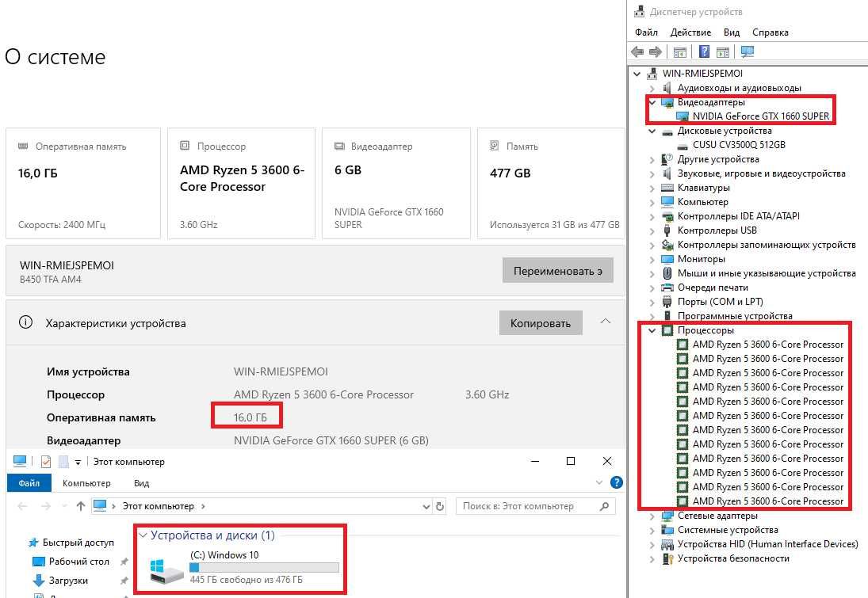Click the properties checkmark icon in Explorer title bar
Viewport: 868px width, 598px height.
click(46, 461)
